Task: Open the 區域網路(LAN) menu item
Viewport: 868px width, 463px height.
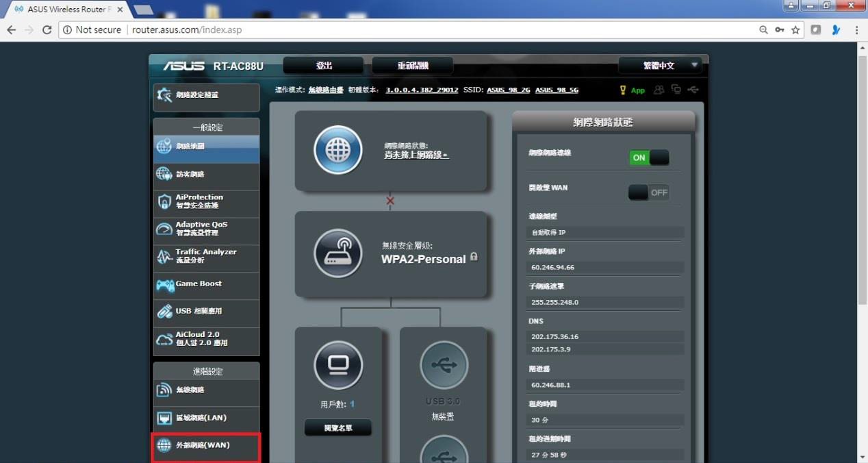Action: [206, 418]
